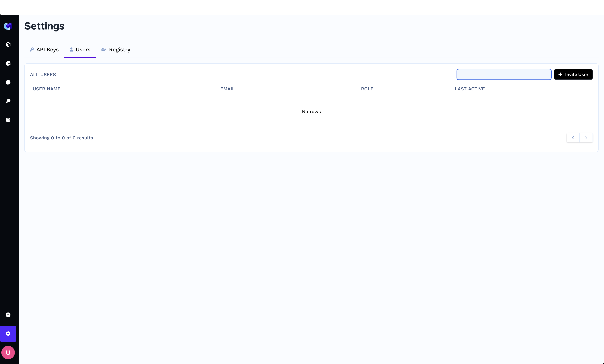The width and height of the screenshot is (604, 364).
Task: Click the cube logo in sidebar
Action: point(8,26)
